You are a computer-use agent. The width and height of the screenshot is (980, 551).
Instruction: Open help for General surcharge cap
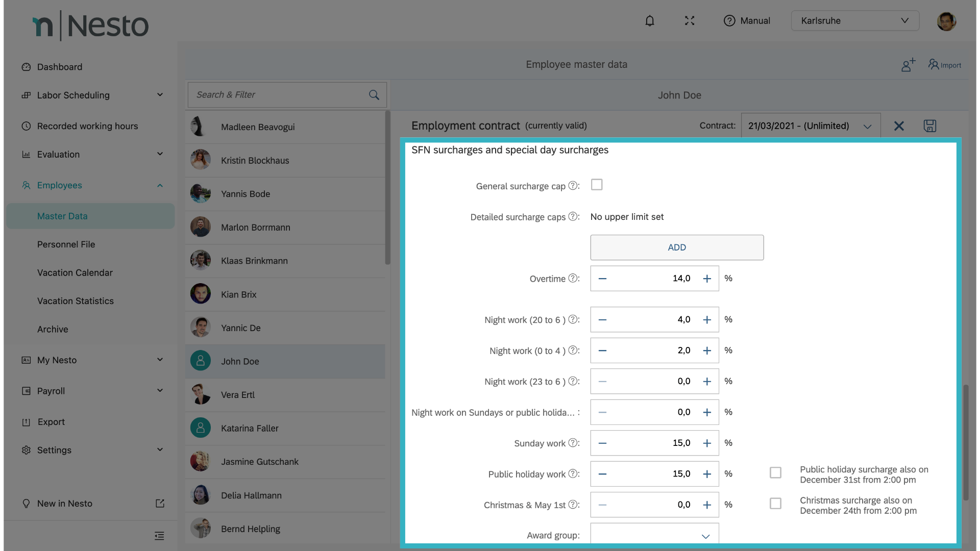[x=573, y=186]
